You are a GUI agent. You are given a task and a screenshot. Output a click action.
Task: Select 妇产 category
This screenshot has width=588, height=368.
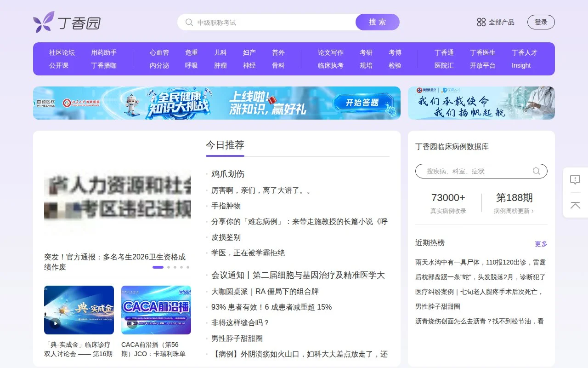pyautogui.click(x=249, y=52)
